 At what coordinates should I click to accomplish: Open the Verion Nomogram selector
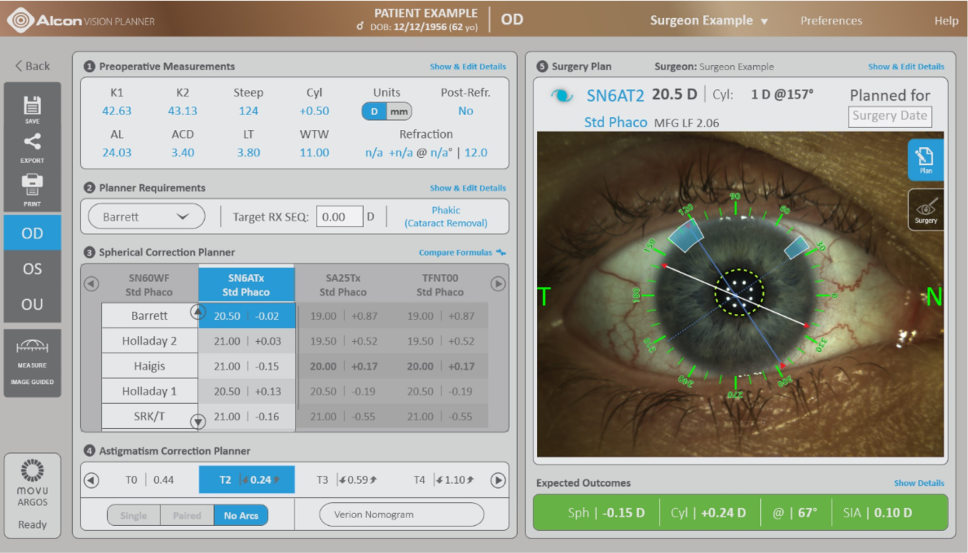(401, 515)
